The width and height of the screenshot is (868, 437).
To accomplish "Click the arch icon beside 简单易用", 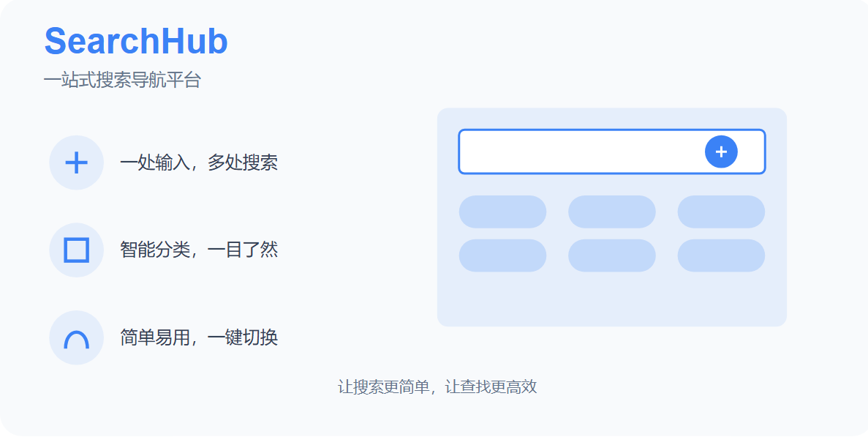I will 76,338.
